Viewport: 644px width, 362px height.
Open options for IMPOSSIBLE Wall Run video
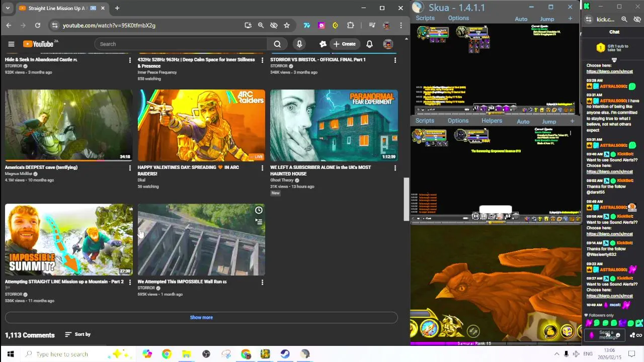262,283
